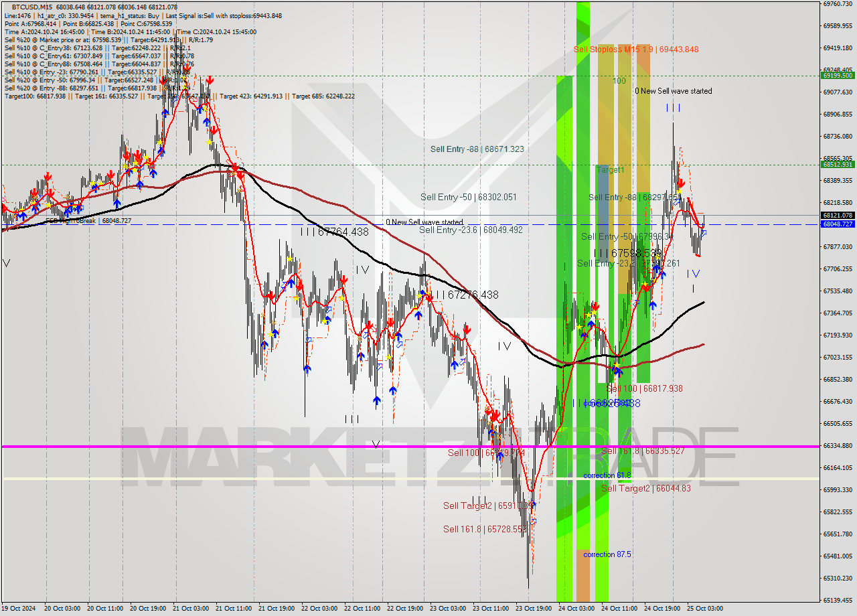857x616 pixels.
Task: Click 69589.395 on the price axis
Action: pyautogui.click(x=837, y=26)
